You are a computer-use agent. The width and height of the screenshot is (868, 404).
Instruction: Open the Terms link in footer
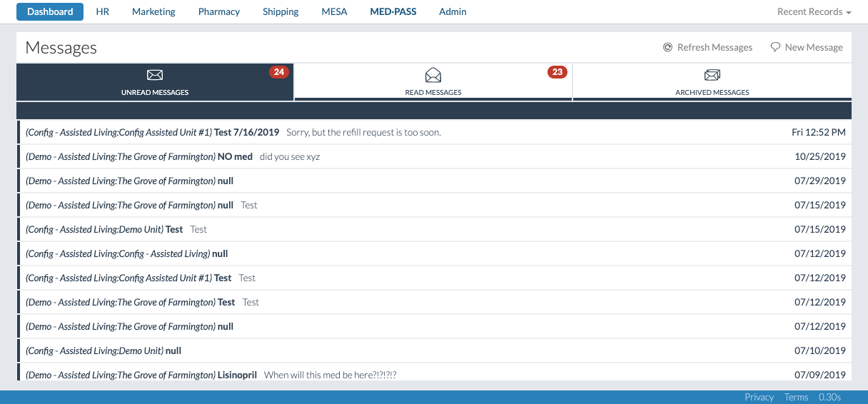[x=796, y=397]
